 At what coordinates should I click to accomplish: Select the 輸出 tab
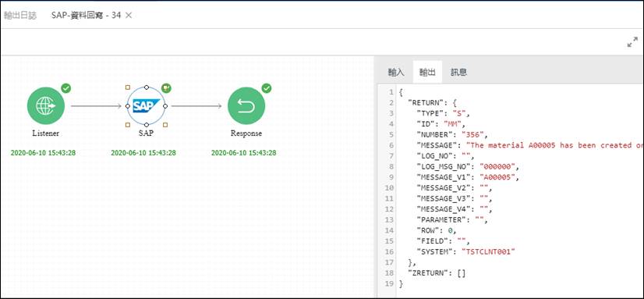427,72
